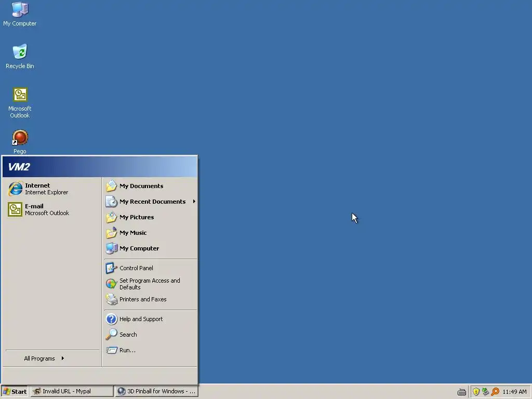Click the yellow security shield tray icon
This screenshot has height=399, width=532.
click(x=476, y=392)
